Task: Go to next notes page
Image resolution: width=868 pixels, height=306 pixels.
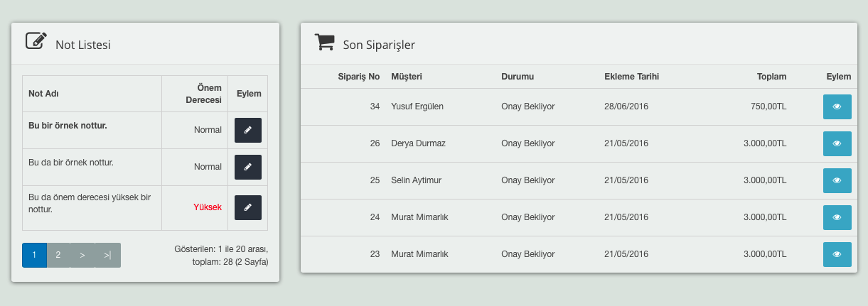Action: tap(82, 255)
